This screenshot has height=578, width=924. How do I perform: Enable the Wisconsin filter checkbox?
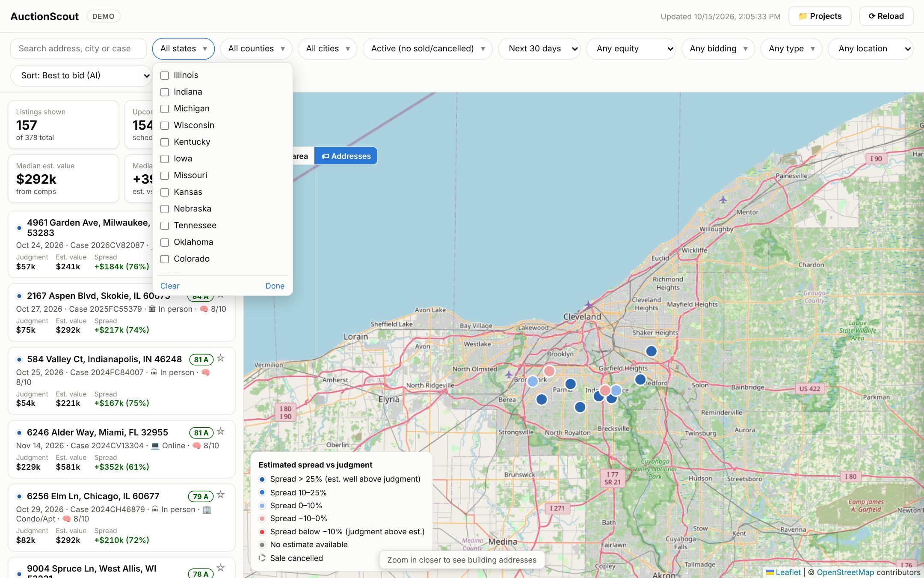pyautogui.click(x=165, y=125)
